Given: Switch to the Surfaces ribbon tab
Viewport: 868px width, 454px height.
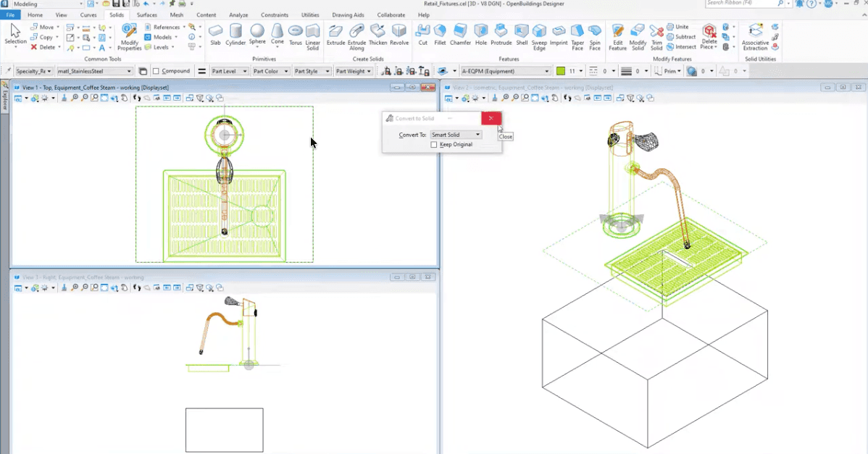Looking at the screenshot, I should pyautogui.click(x=146, y=14).
